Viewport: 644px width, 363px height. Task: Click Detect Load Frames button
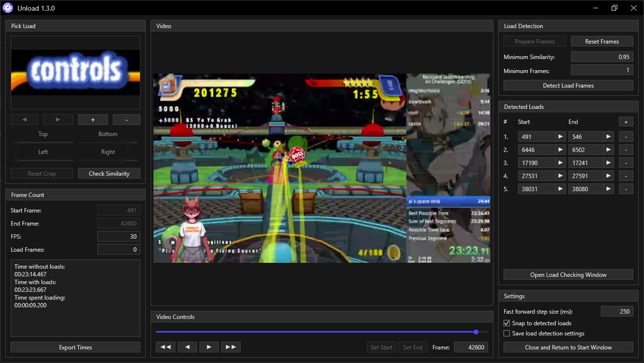[x=568, y=86]
